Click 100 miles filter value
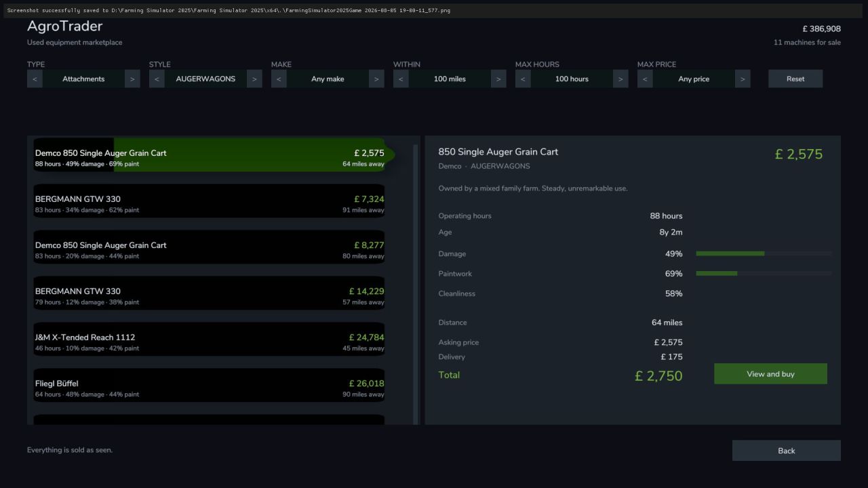The width and height of the screenshot is (868, 488). 450,79
